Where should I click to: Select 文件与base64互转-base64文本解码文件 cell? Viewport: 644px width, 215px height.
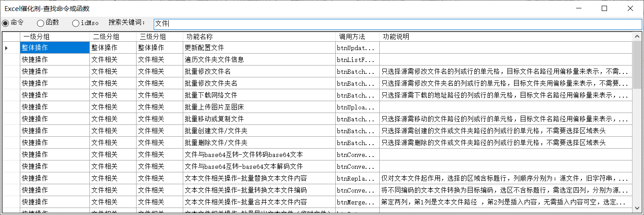(x=259, y=166)
